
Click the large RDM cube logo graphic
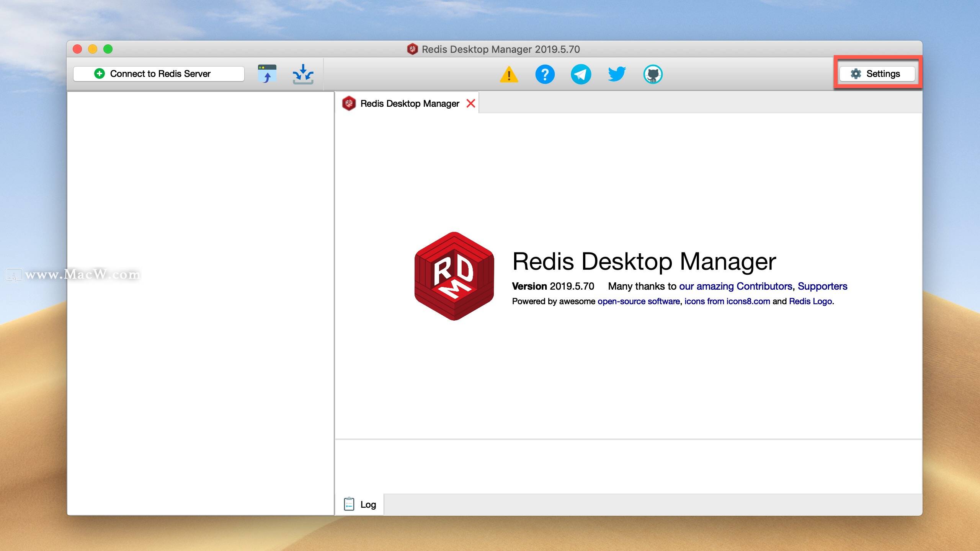coord(454,275)
